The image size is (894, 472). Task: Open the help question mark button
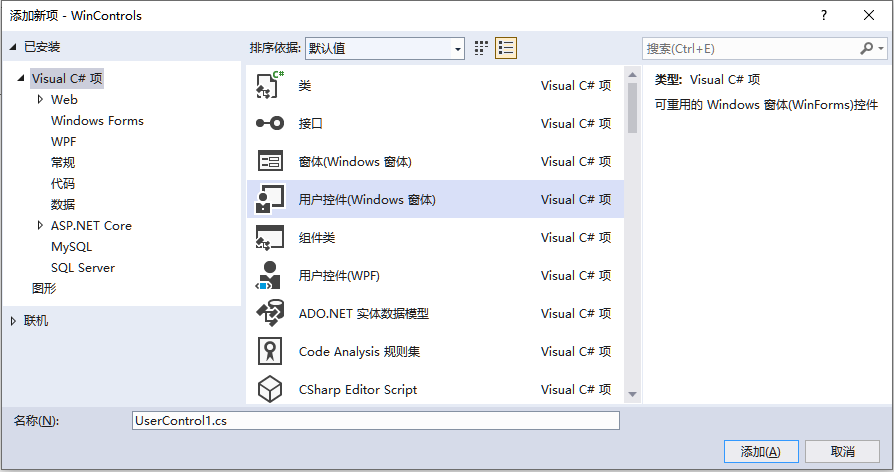click(824, 15)
